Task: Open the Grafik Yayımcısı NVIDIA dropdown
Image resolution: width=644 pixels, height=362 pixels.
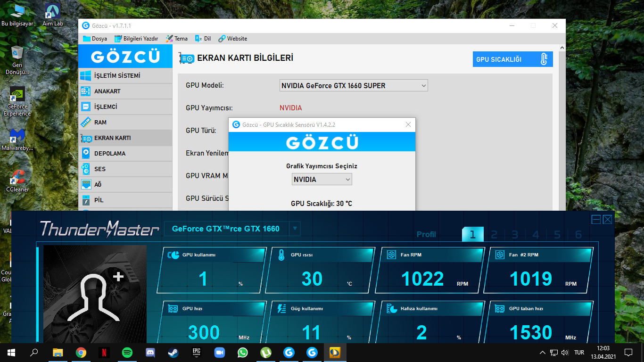Action: (322, 180)
